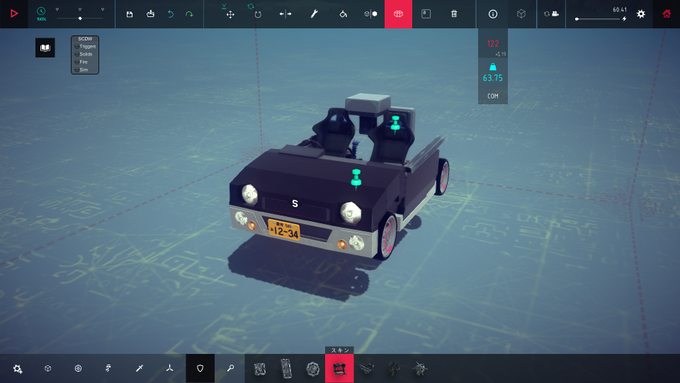Save the machine with the floppy icon
Screen dimensions: 680x383
click(129, 14)
